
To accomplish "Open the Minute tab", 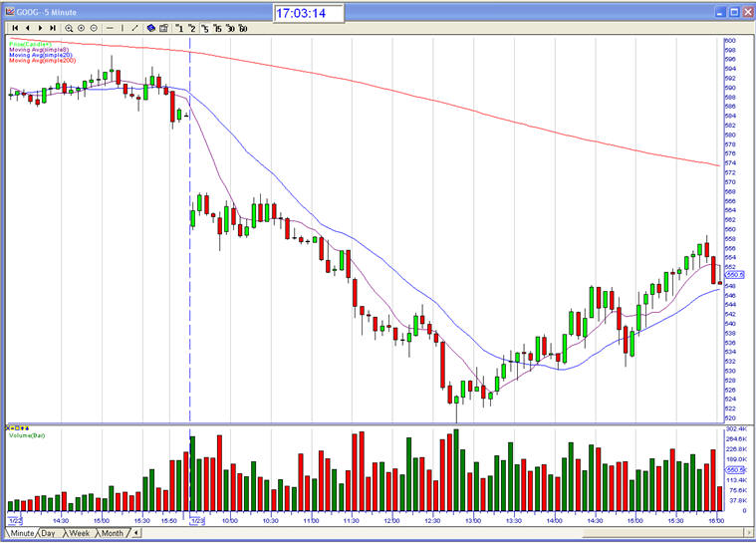I will (22, 533).
